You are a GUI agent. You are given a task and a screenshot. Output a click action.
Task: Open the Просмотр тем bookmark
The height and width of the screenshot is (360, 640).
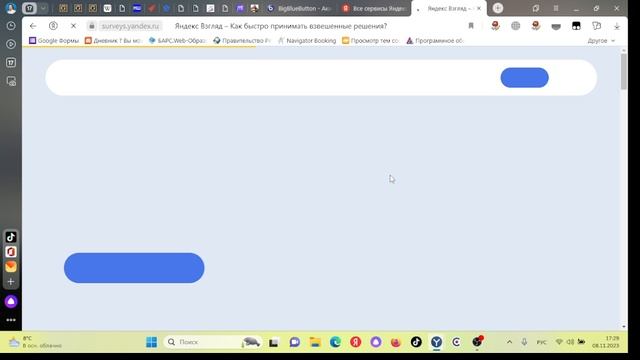point(371,41)
